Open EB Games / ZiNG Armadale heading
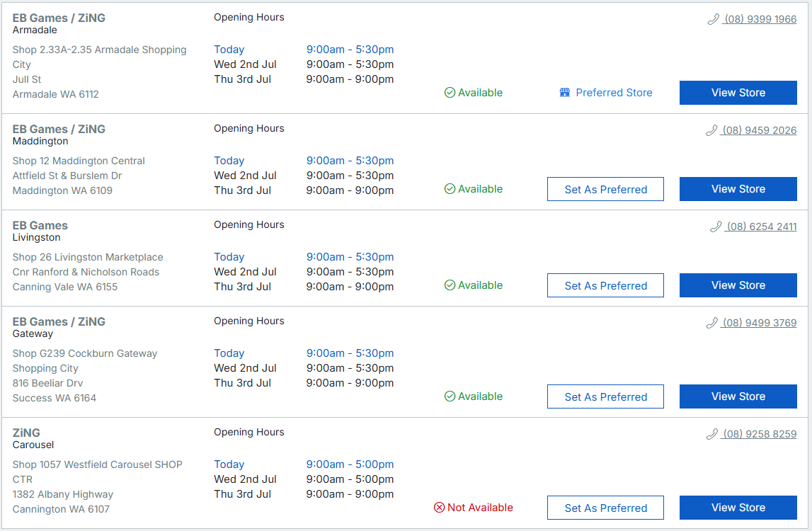 point(59,18)
